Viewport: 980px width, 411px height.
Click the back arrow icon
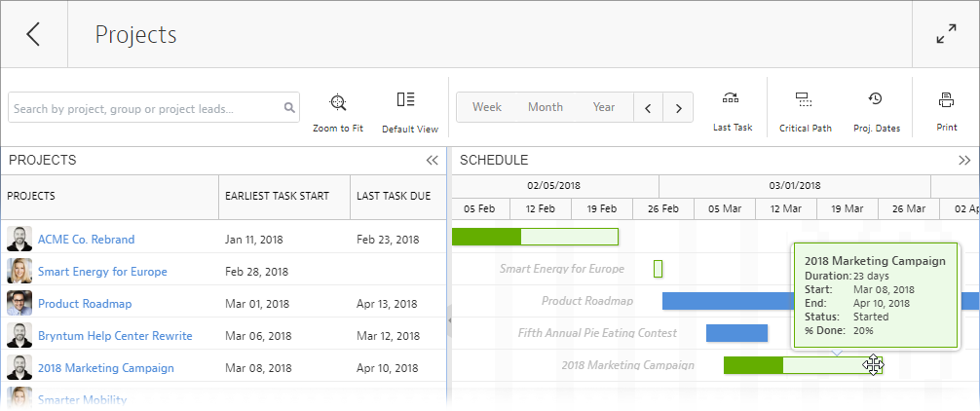click(33, 34)
